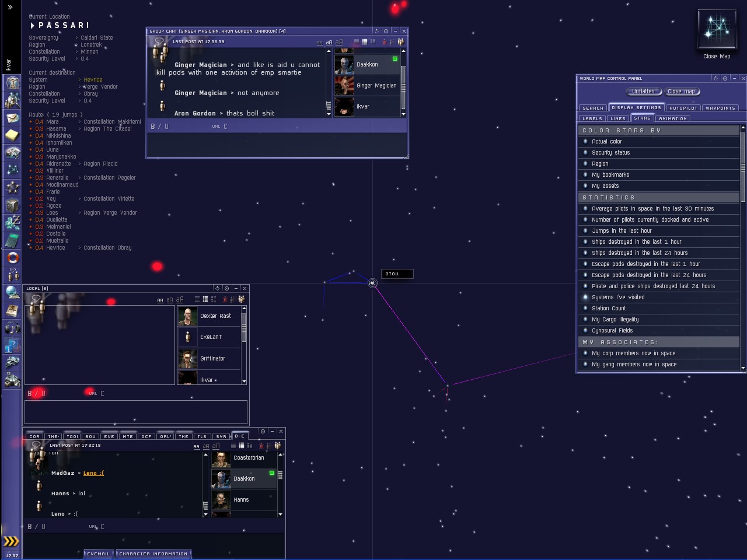Click the OTOU system label on map
Image resolution: width=747 pixels, height=560 pixels.
[x=397, y=274]
